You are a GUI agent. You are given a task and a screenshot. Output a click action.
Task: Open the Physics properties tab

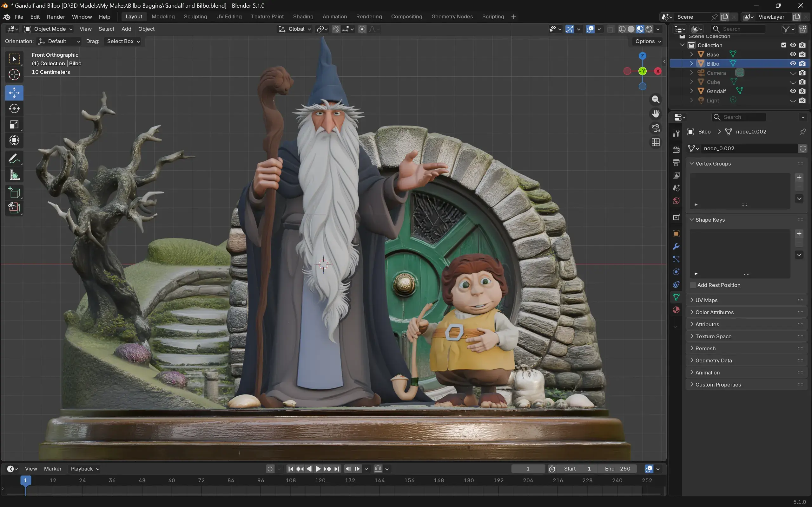click(x=676, y=272)
